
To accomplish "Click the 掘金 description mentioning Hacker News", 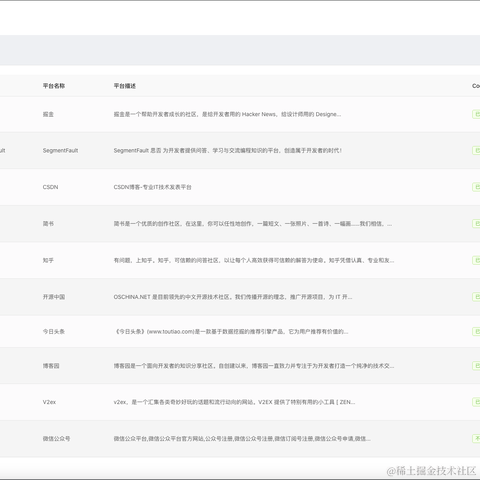I will [x=227, y=114].
